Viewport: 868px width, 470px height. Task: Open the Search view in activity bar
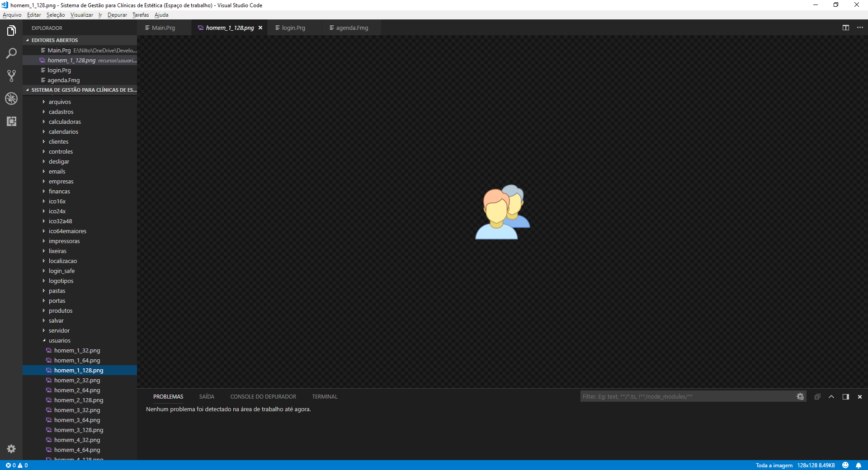coord(11,53)
